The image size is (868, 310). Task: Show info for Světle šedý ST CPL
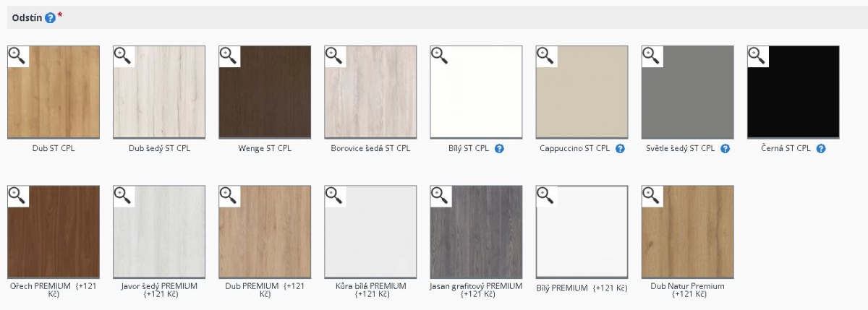[725, 148]
